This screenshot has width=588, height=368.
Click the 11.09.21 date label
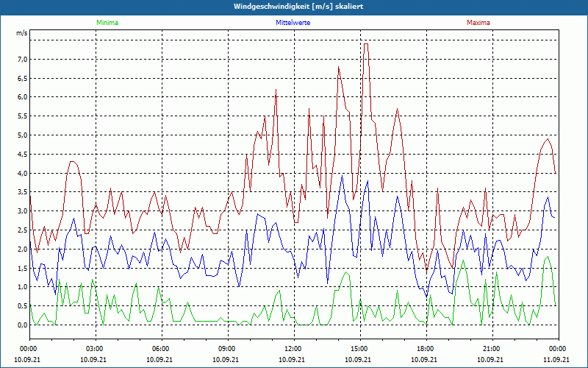tap(558, 359)
